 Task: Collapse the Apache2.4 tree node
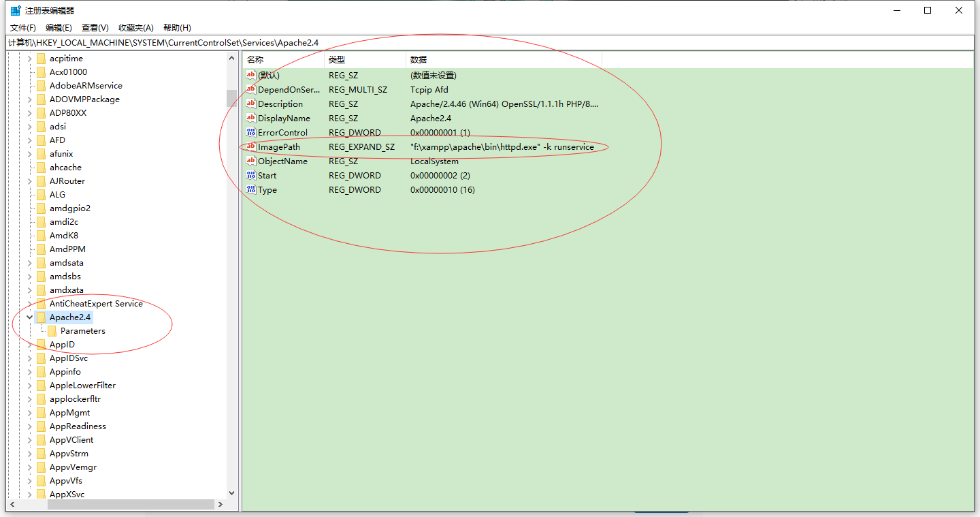click(29, 317)
